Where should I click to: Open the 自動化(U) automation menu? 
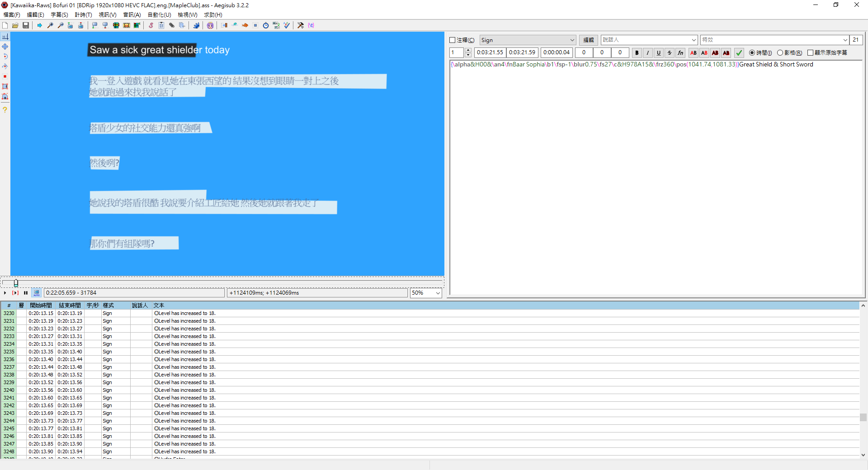click(160, 15)
